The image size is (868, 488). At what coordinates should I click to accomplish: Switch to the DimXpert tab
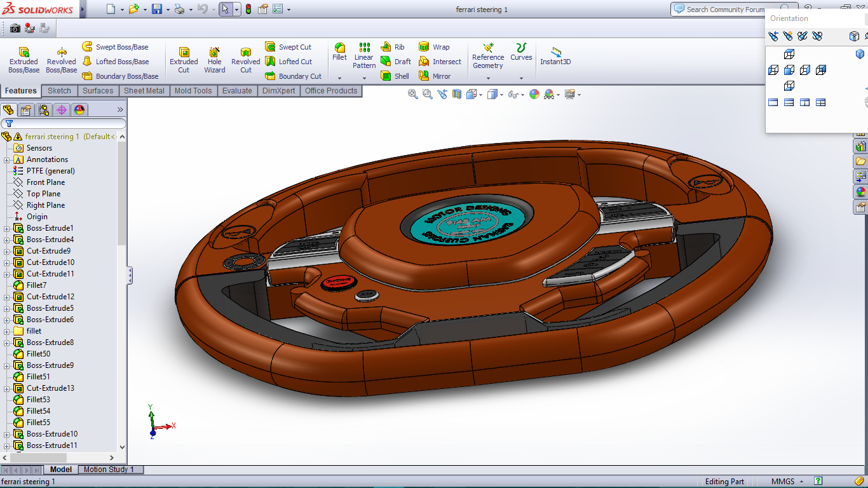tap(279, 91)
